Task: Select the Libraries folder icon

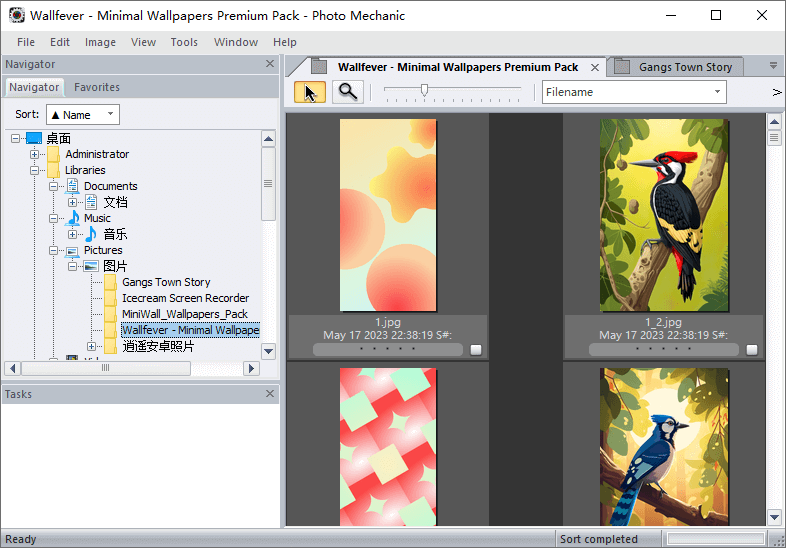Action: pyautogui.click(x=53, y=170)
